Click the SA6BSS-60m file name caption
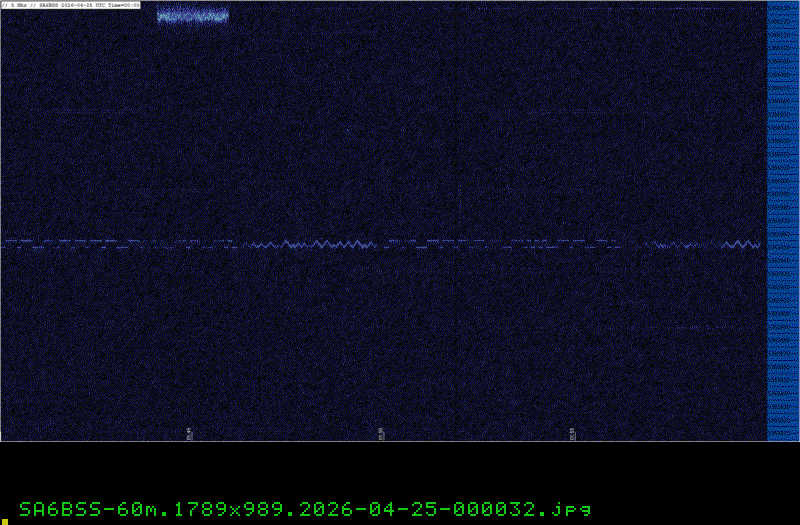The width and height of the screenshot is (800, 525). pos(305,509)
